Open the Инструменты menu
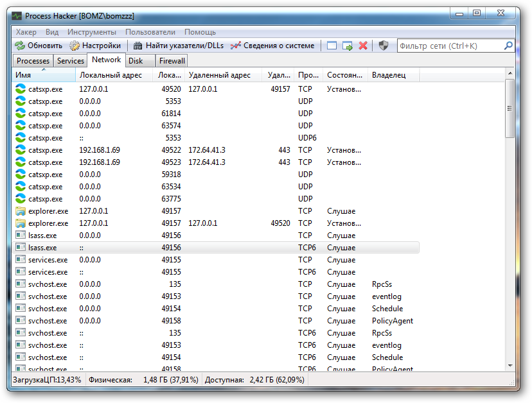Viewport: 532px width, 403px height. point(92,32)
